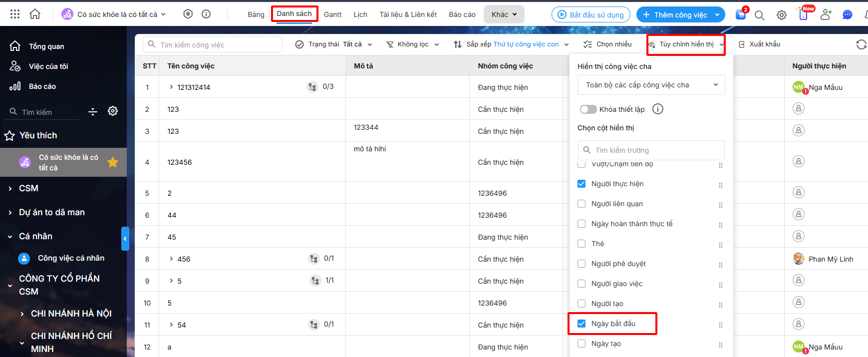The image size is (868, 357).
Task: Refresh the task list
Action: [x=862, y=44]
